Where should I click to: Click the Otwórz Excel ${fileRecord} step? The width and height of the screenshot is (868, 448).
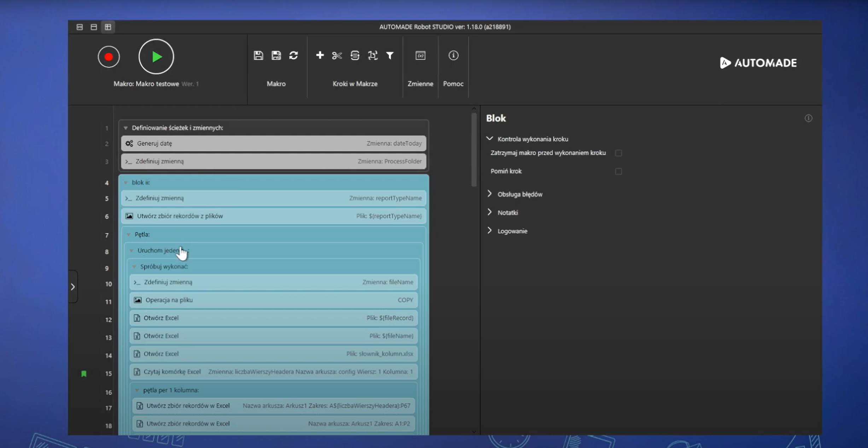[274, 318]
